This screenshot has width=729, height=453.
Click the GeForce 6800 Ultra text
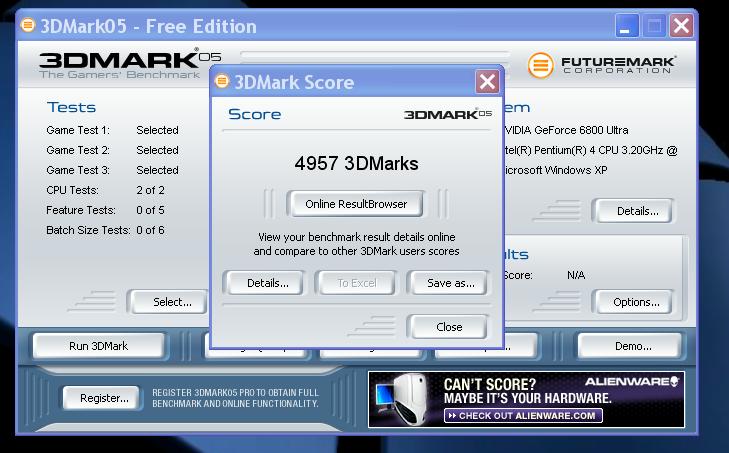[x=581, y=130]
